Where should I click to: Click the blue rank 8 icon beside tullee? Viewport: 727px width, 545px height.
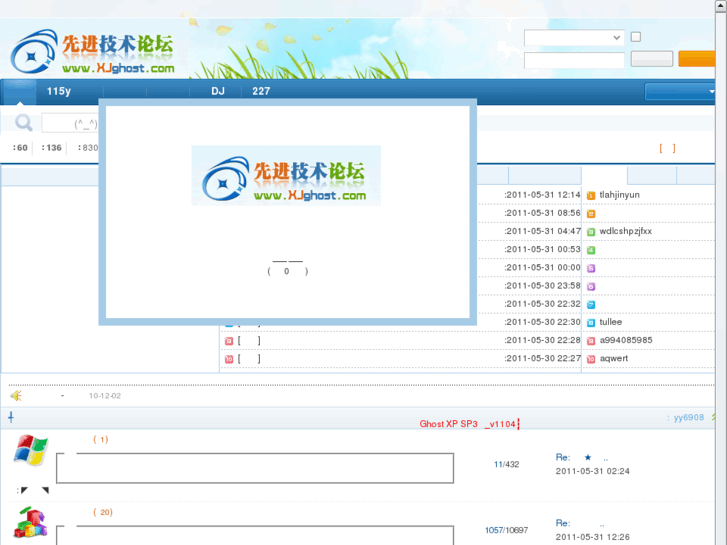(591, 322)
